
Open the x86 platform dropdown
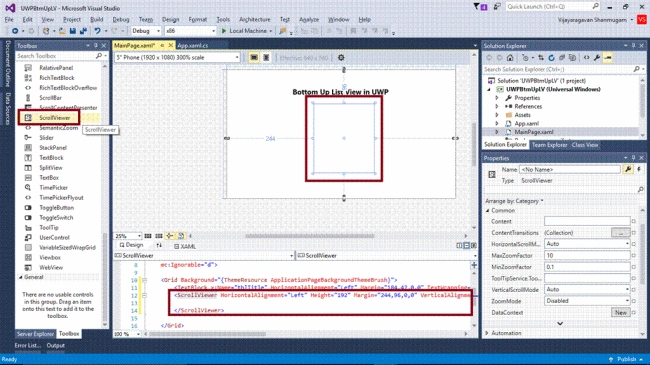[191, 31]
